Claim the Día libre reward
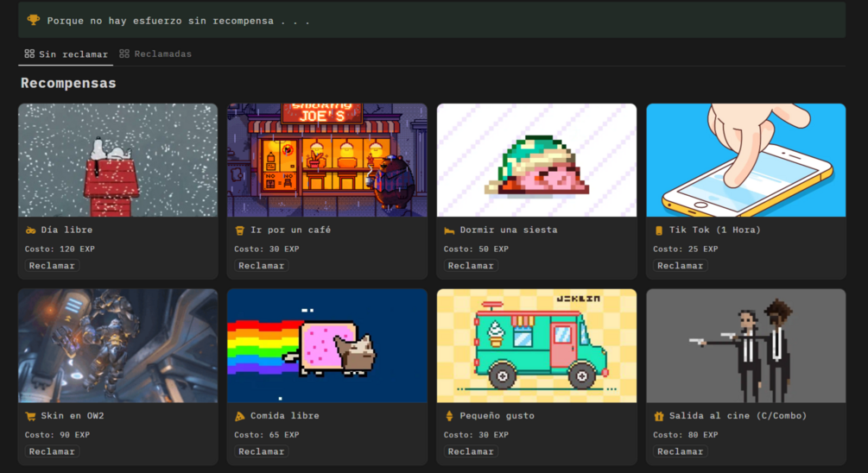This screenshot has height=473, width=868. point(52,266)
